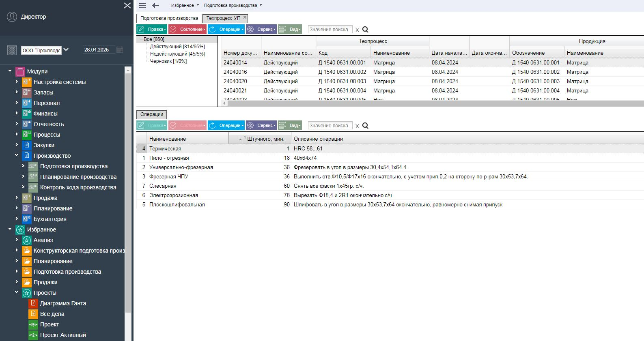This screenshot has width=644, height=341.
Task: Click the back arrow icon
Action: click(155, 5)
